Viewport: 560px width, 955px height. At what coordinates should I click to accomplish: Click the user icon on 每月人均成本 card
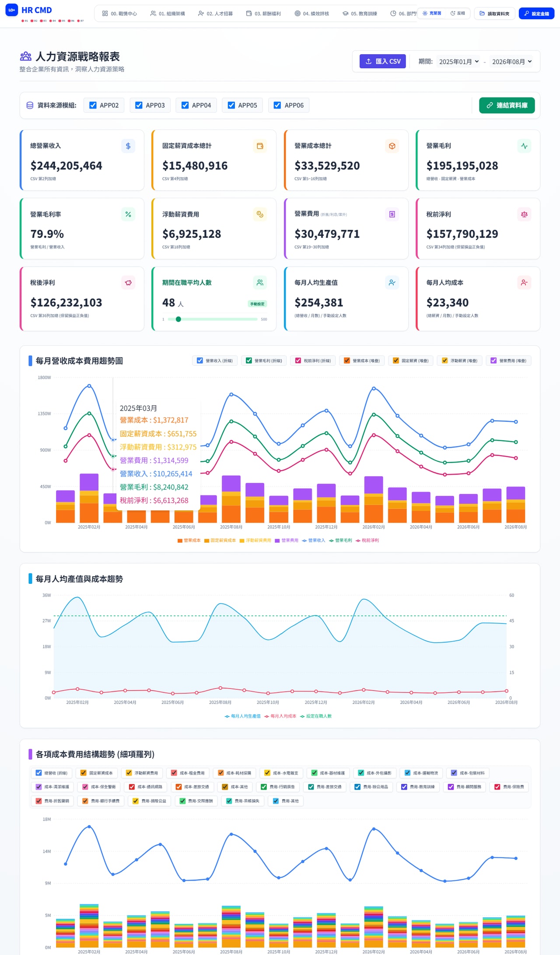point(524,283)
